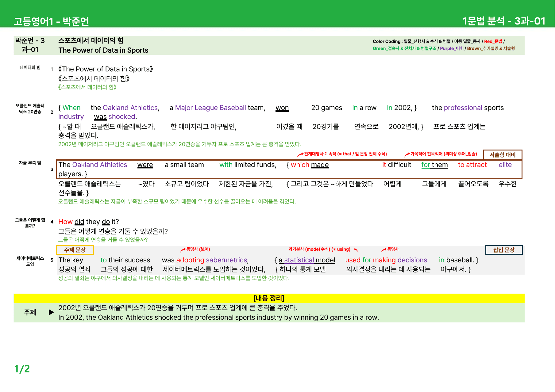Click the page number 1/2
Screen dimensions: 555x392
[22, 369]
